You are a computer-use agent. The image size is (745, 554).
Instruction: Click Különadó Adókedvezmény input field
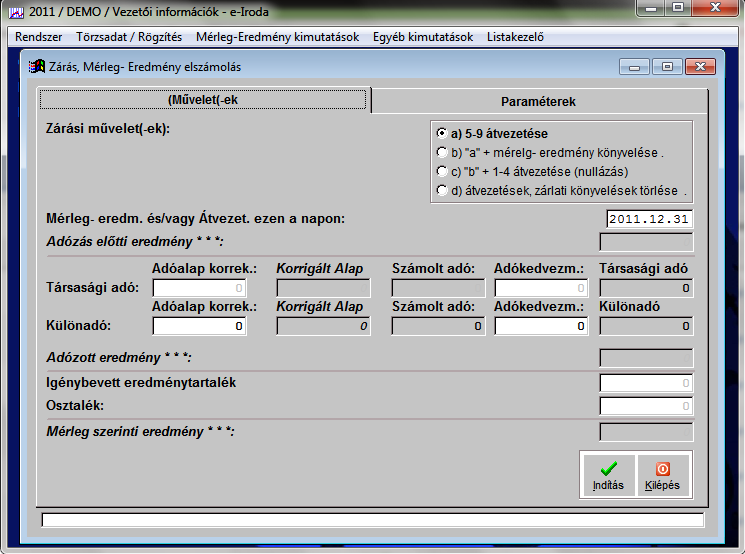pos(539,326)
